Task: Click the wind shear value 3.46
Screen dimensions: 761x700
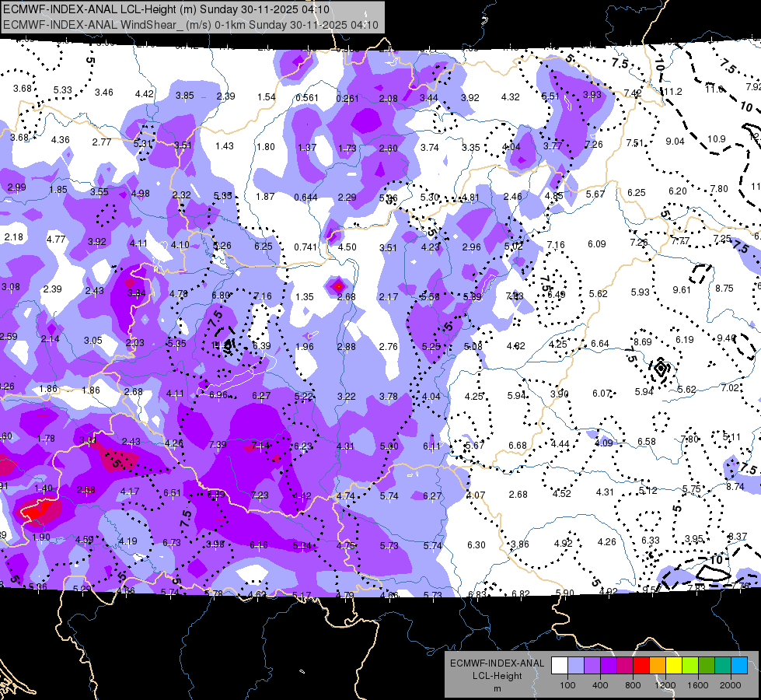Action: (104, 93)
